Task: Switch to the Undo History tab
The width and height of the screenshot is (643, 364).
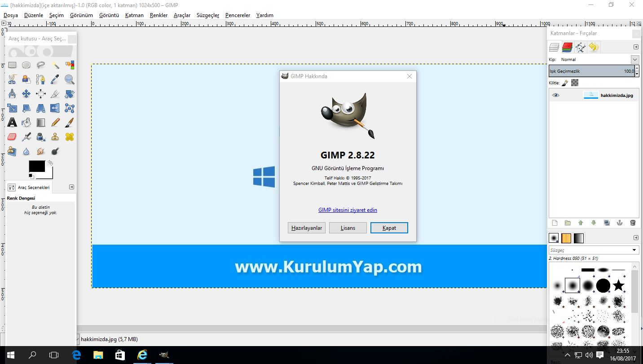Action: (594, 47)
